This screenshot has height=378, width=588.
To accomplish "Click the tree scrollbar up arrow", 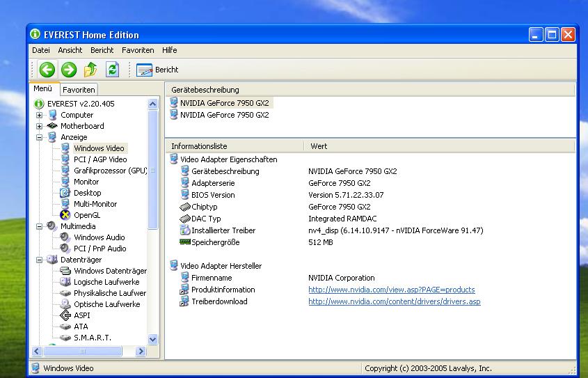I will [152, 104].
